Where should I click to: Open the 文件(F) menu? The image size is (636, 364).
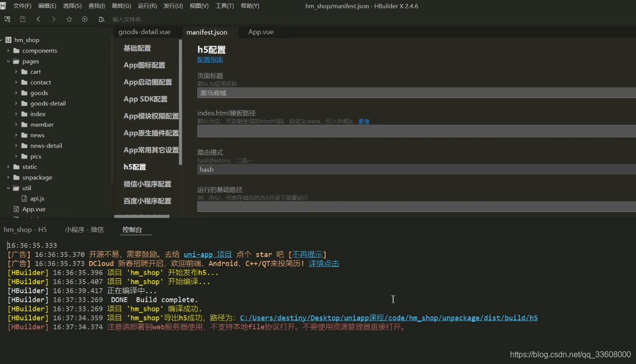pyautogui.click(x=22, y=6)
